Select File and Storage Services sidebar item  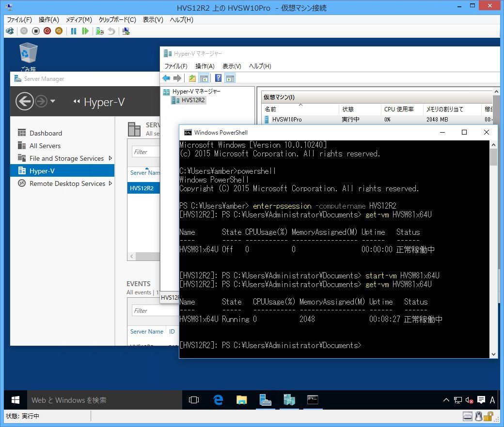click(62, 158)
